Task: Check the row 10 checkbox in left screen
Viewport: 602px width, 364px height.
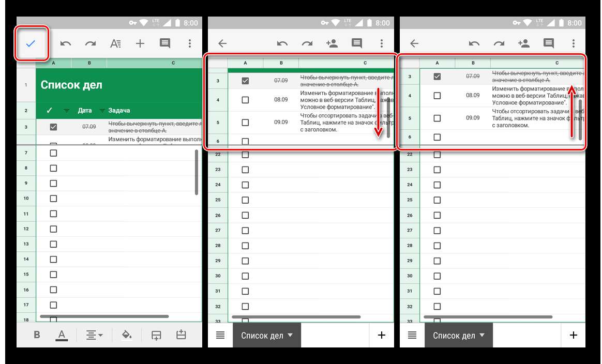Action: coord(53,199)
